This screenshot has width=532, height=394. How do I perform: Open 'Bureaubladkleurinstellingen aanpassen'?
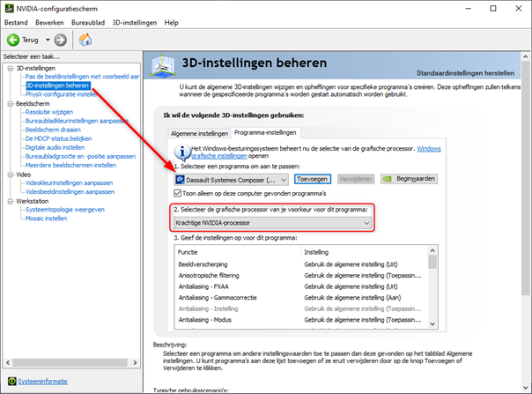(77, 121)
